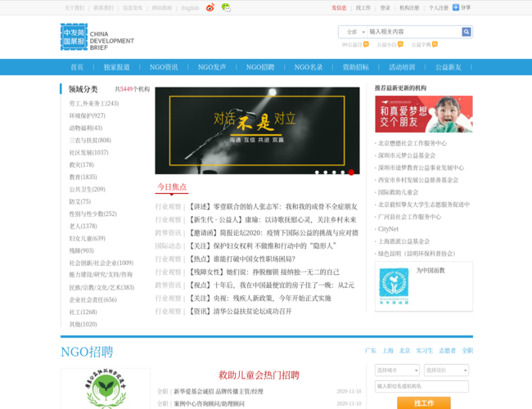
Task: Open 资助招标 navigation item
Action: (355, 67)
